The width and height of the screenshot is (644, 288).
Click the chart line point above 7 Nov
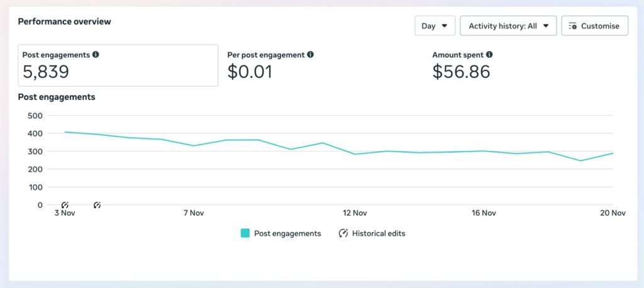[194, 146]
